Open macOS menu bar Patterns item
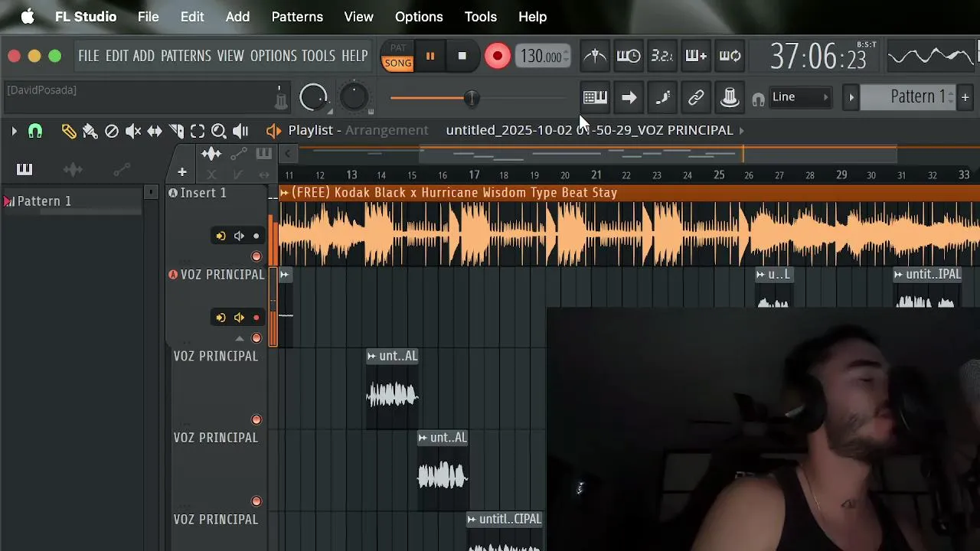 point(297,16)
